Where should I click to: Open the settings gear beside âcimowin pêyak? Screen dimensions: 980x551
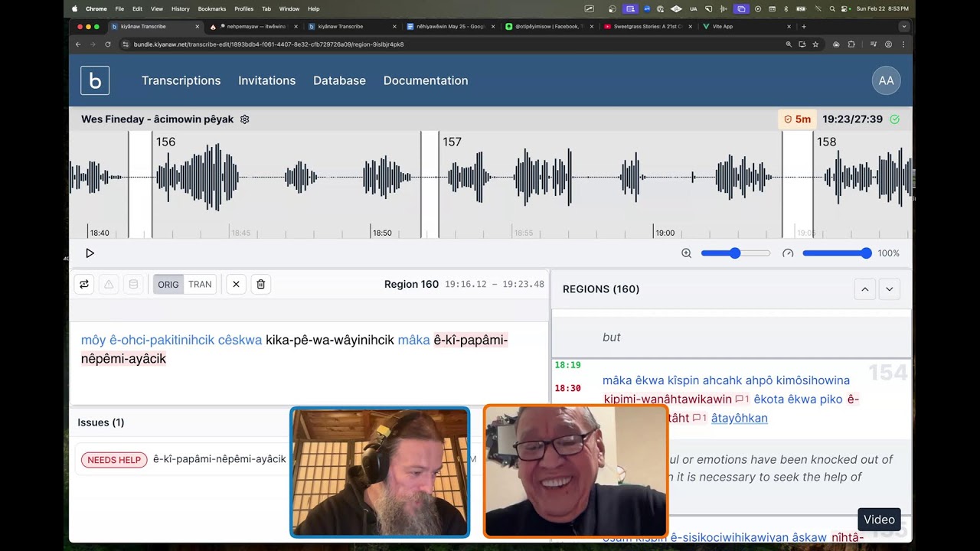click(245, 119)
